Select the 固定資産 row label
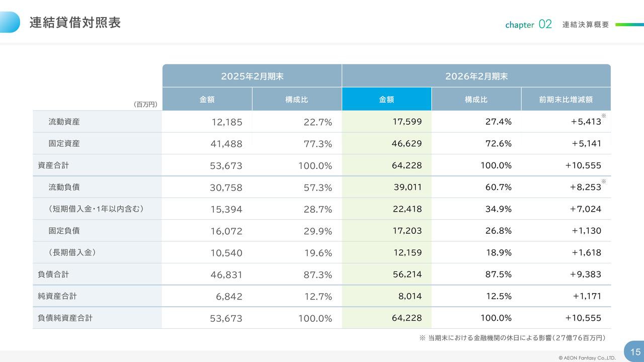Viewport: 644px width, 362px height. coord(64,143)
